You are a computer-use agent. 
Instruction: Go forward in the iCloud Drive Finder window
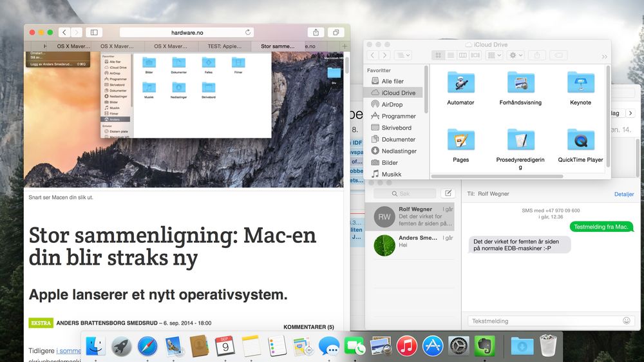[x=384, y=55]
